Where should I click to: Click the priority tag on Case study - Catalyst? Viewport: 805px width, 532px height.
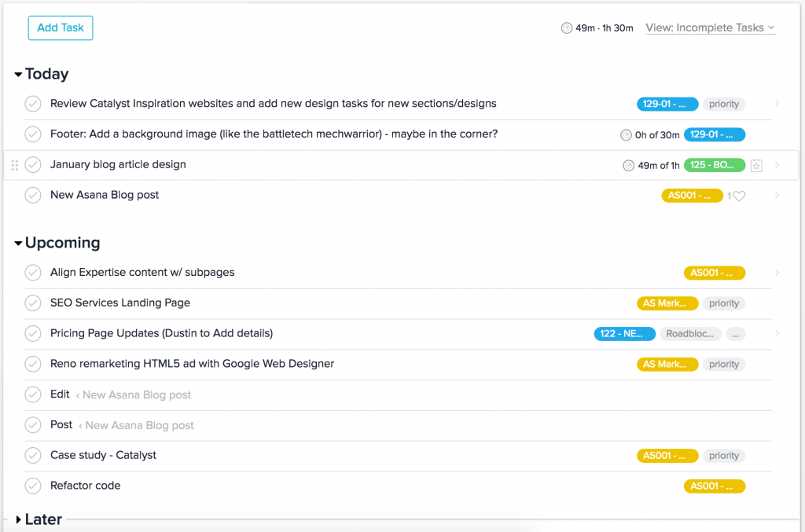723,455
